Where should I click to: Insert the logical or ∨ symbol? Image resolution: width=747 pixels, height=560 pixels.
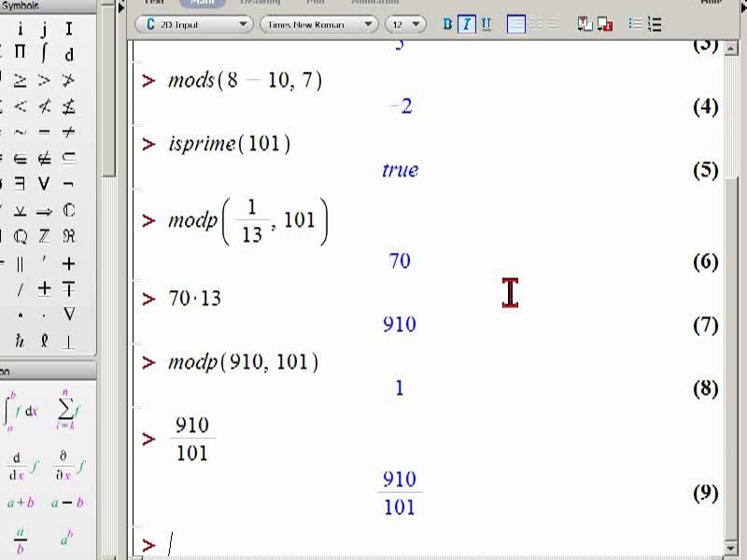(x=44, y=183)
